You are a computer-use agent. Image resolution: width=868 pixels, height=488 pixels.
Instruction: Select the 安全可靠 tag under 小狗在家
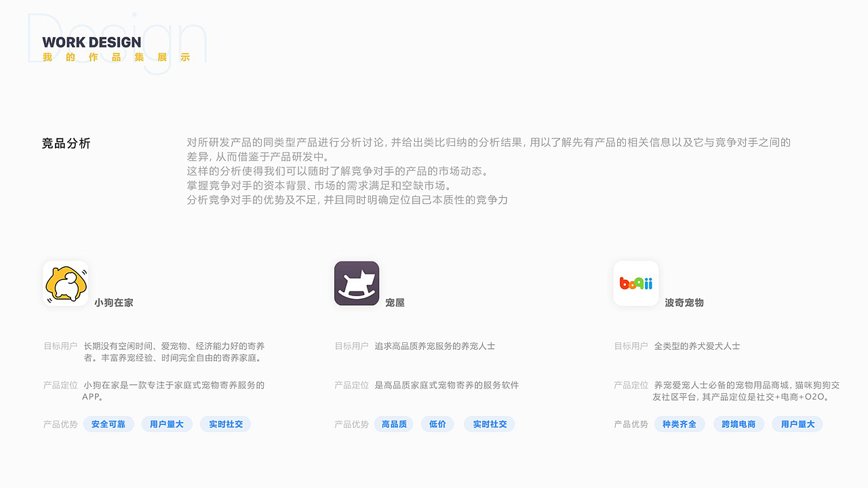click(108, 424)
